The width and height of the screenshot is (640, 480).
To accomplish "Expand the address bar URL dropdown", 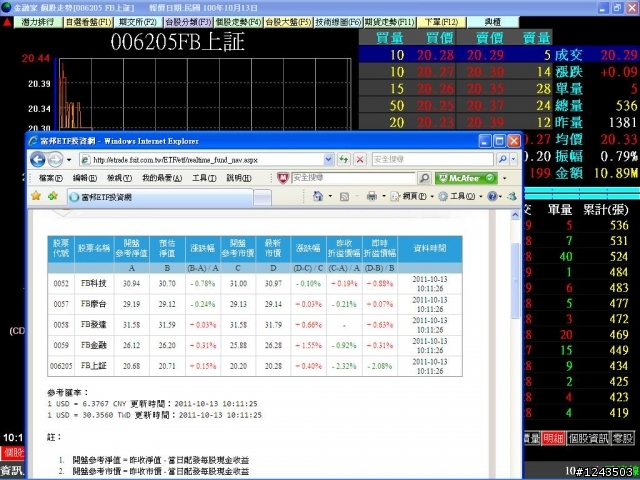I will pyautogui.click(x=329, y=160).
